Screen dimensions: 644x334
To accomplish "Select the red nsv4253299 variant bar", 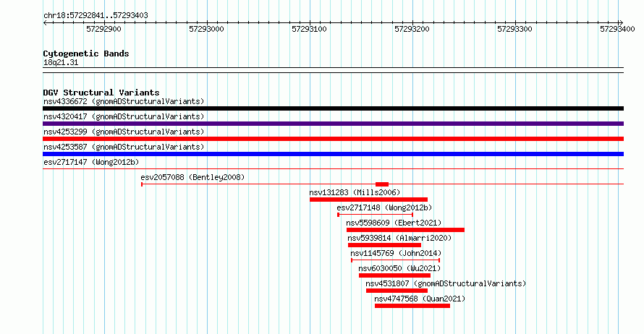I will point(333,139).
